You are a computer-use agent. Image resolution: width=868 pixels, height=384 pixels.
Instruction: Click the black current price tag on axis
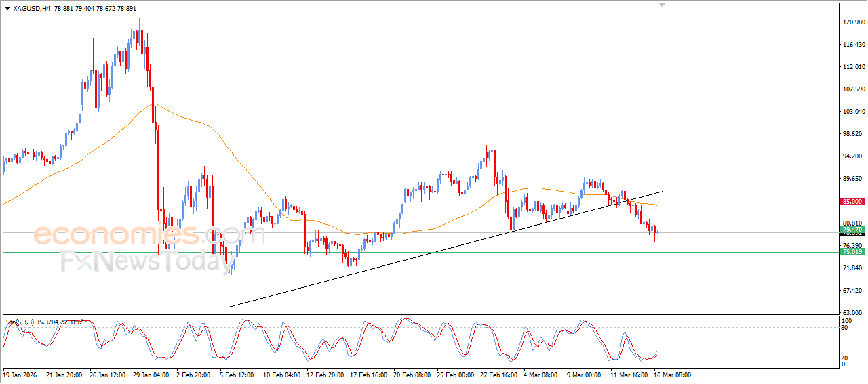852,234
